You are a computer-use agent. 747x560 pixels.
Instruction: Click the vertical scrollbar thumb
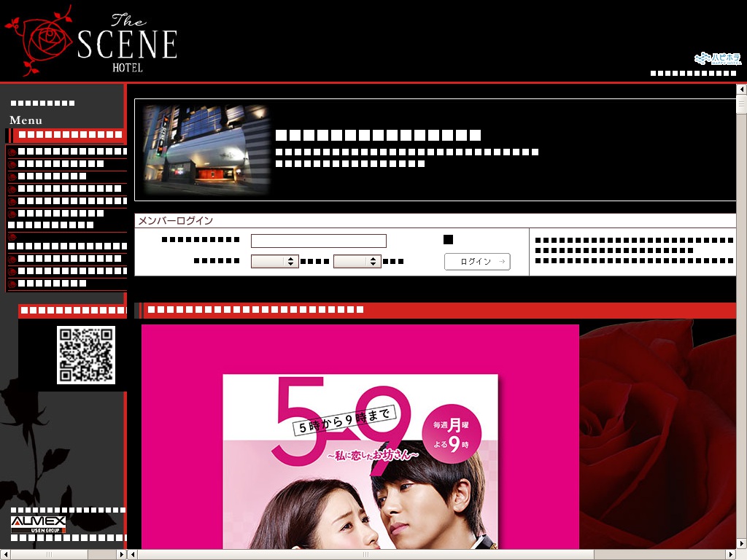pos(741,104)
